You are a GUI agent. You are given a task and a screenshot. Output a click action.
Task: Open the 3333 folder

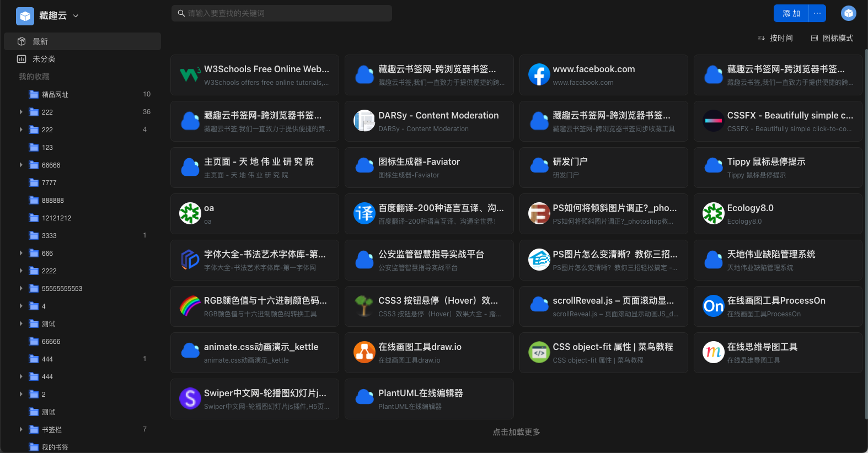[x=49, y=235]
